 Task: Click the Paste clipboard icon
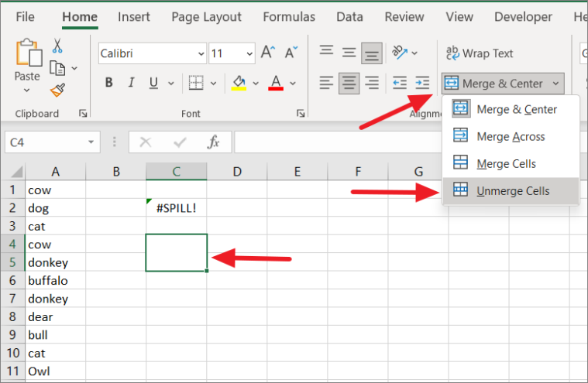point(28,53)
